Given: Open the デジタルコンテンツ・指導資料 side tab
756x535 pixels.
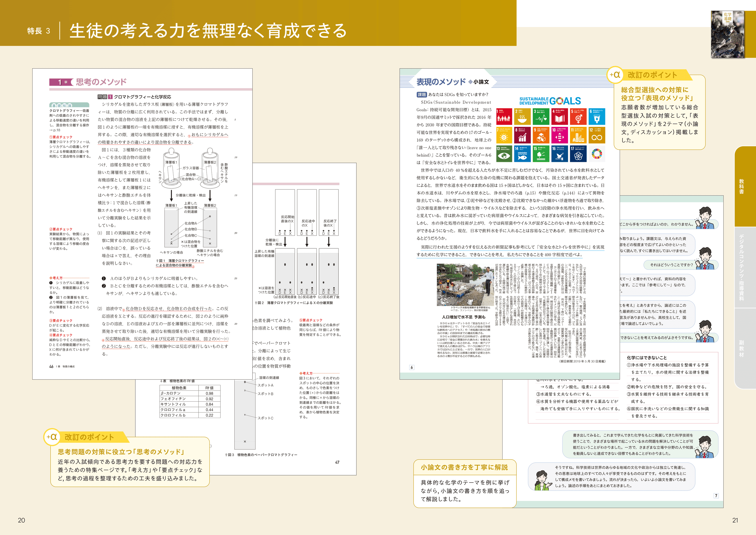Looking at the screenshot, I should (x=742, y=267).
